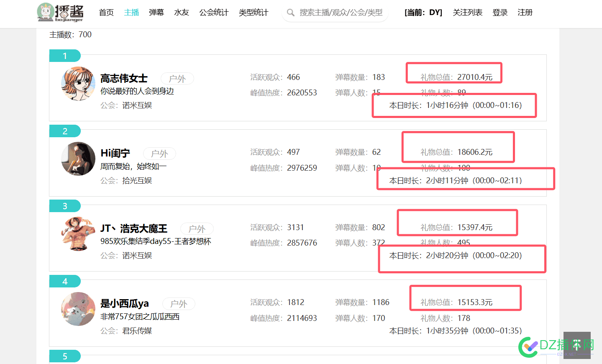The width and height of the screenshot is (602, 364).
Task: Open guild 拾光互娱 under Hi闺宁
Action: (137, 181)
